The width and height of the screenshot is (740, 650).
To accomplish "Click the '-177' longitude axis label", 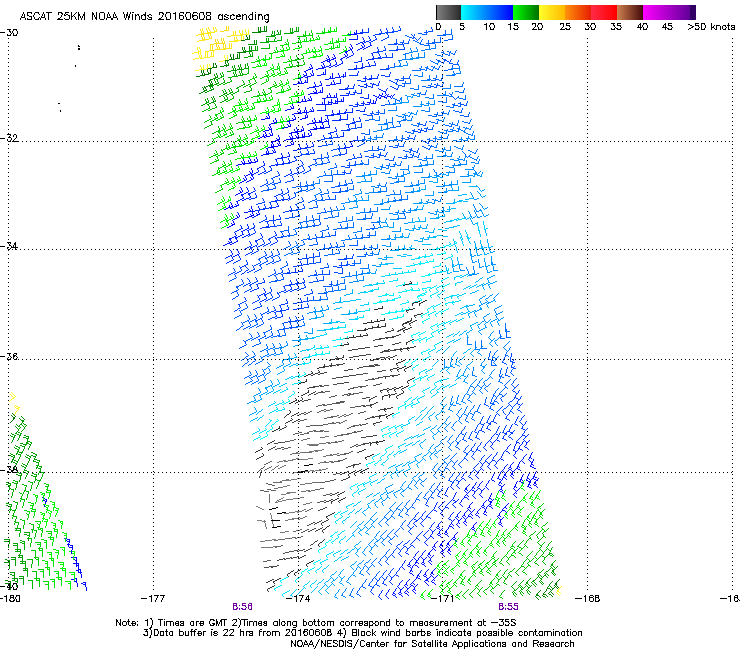I will 153,599.
